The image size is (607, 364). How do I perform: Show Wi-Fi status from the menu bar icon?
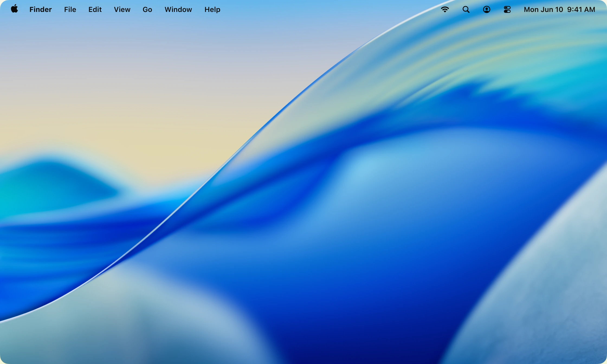point(445,9)
